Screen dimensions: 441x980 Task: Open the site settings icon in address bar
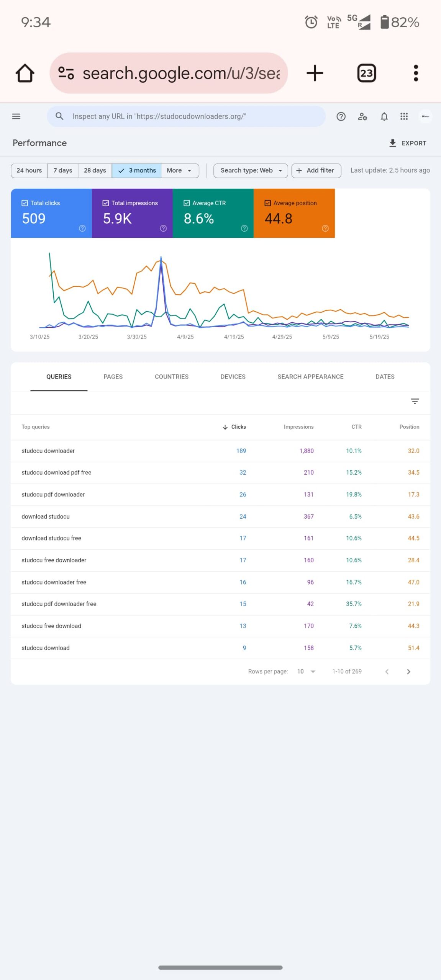click(66, 73)
